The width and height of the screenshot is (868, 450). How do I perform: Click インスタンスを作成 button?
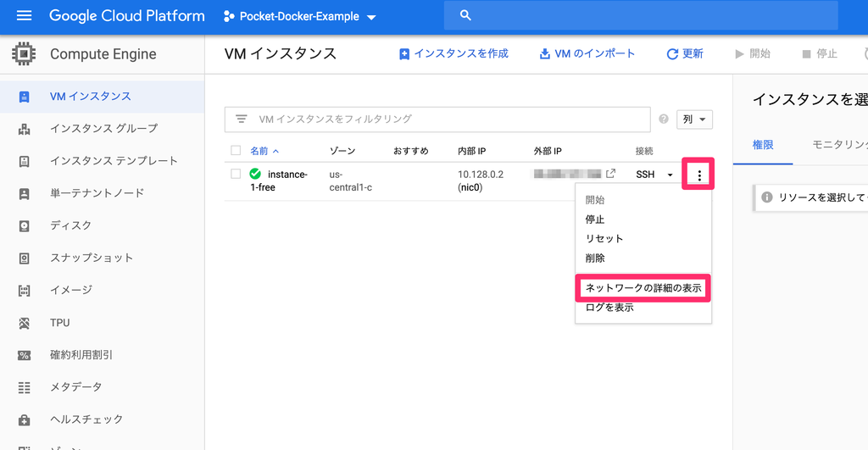point(453,53)
